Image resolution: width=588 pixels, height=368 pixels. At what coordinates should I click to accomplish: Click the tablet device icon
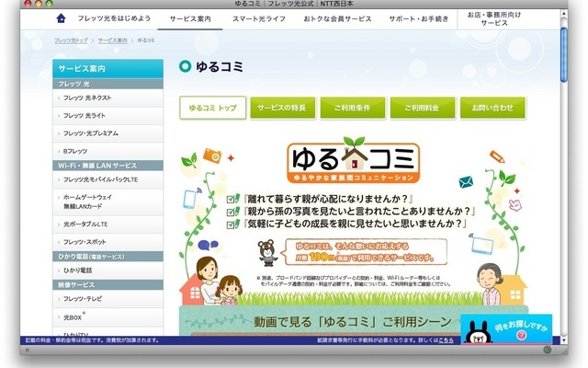click(481, 245)
